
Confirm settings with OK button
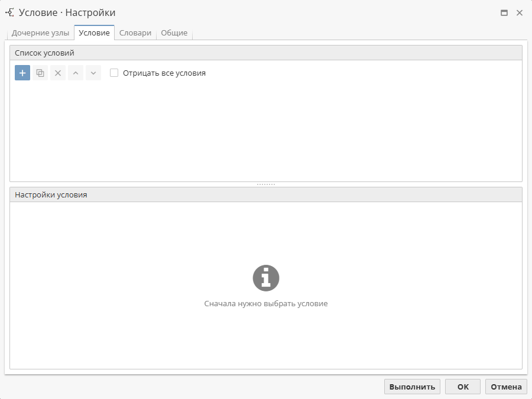(x=463, y=387)
